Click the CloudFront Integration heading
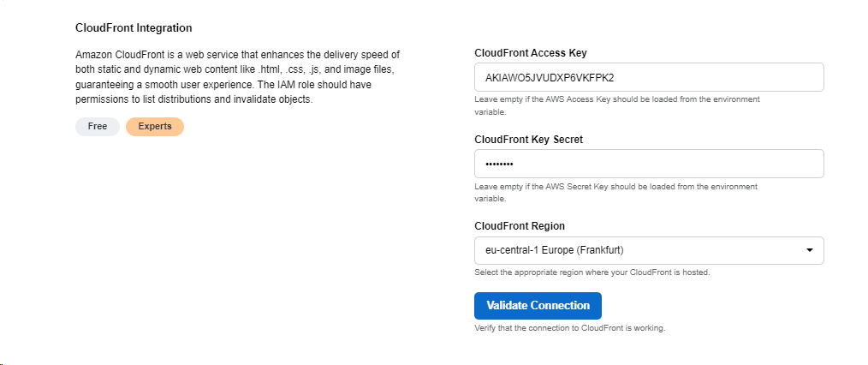 [134, 28]
